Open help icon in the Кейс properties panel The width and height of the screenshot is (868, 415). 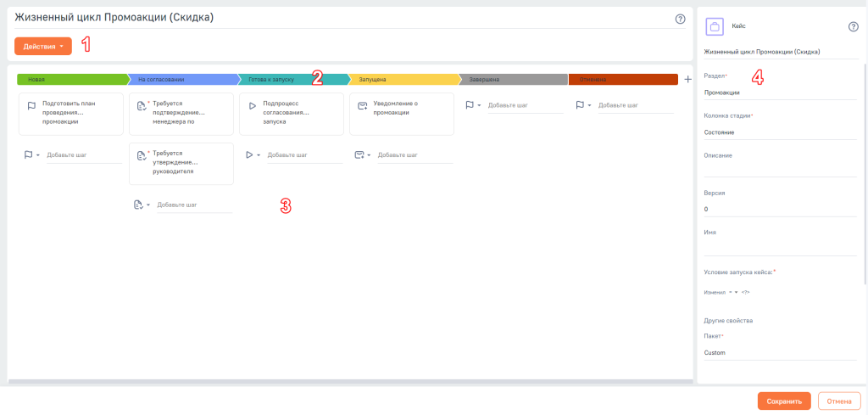(853, 26)
